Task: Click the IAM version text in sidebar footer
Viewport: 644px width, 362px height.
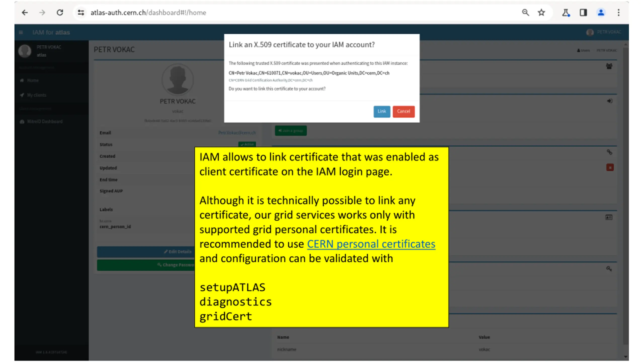Action: (x=51, y=352)
